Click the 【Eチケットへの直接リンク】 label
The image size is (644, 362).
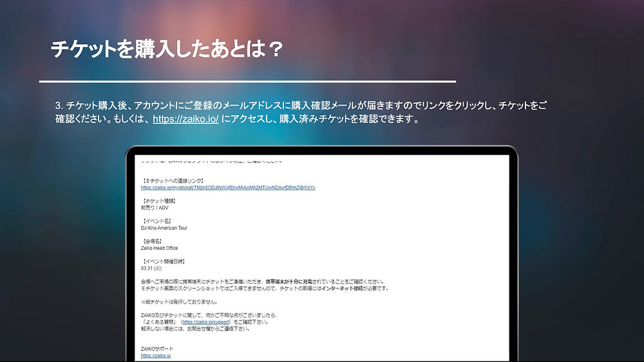pos(173,181)
